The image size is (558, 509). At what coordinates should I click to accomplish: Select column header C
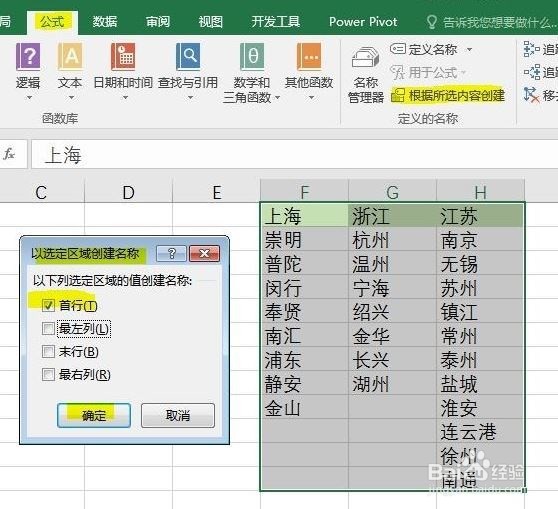pyautogui.click(x=41, y=193)
